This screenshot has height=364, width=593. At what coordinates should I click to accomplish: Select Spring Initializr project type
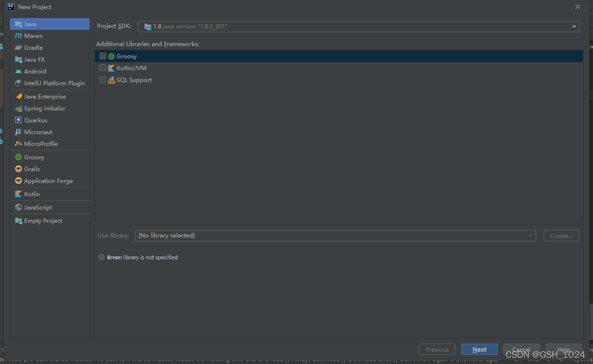(50, 108)
